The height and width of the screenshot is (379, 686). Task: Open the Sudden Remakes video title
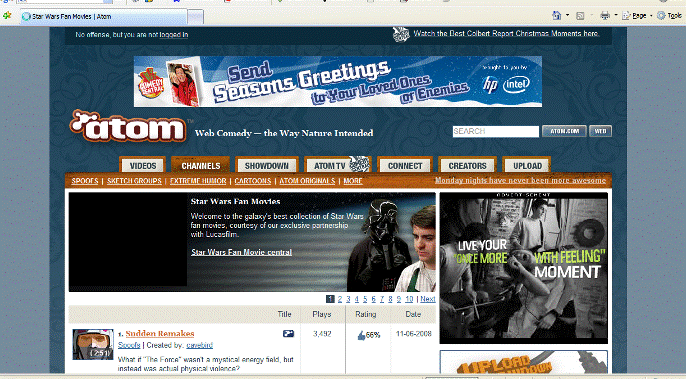(160, 334)
